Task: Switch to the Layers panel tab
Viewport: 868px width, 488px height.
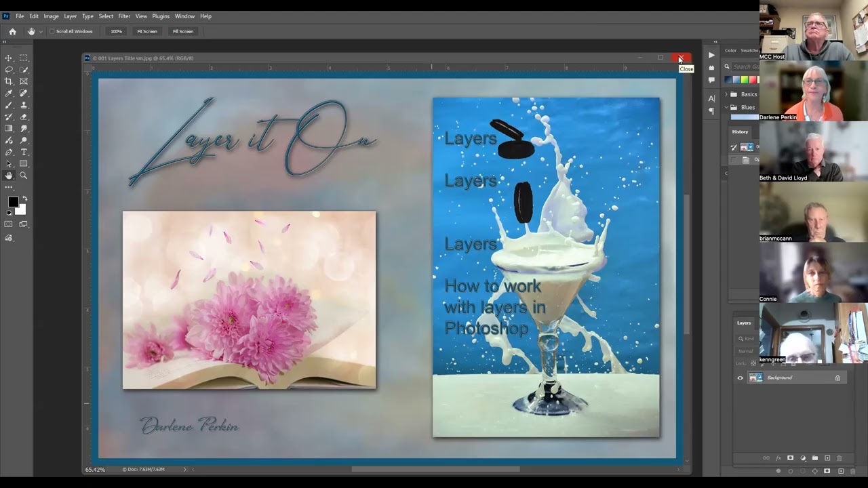Action: (x=744, y=323)
